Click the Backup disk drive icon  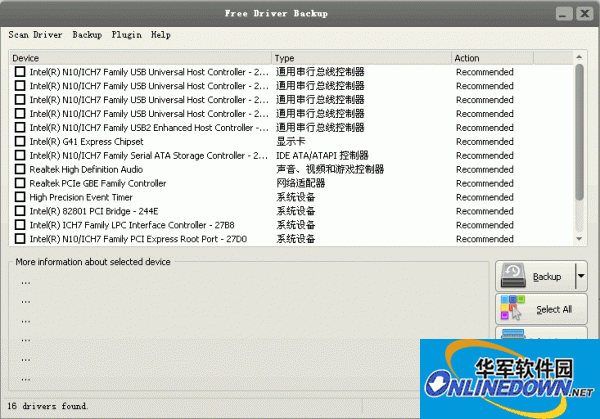(514, 276)
